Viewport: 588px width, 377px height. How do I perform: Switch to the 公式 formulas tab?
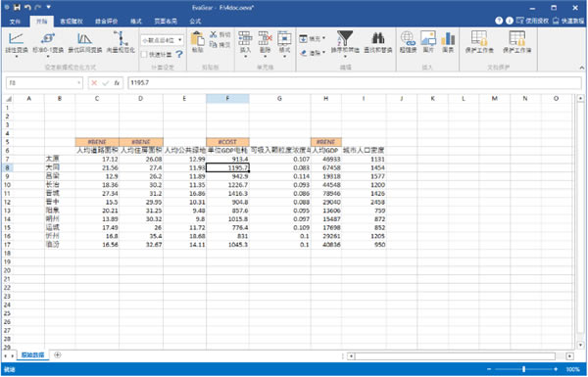(195, 22)
